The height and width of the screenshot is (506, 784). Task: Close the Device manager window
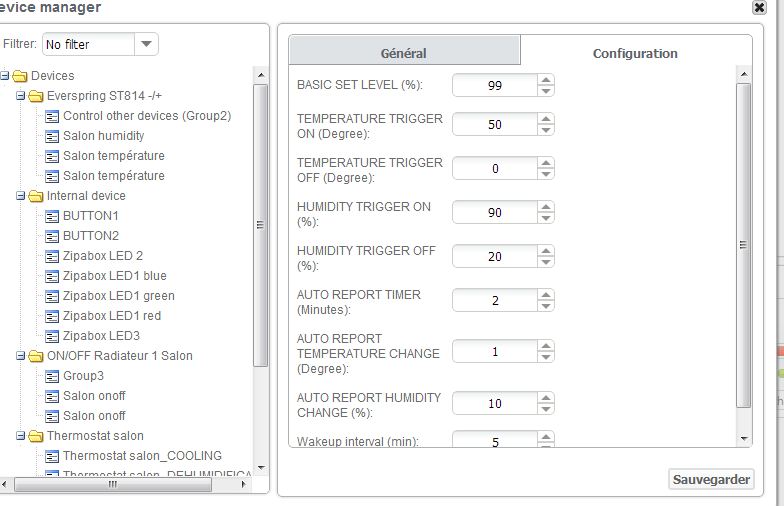pyautogui.click(x=760, y=7)
